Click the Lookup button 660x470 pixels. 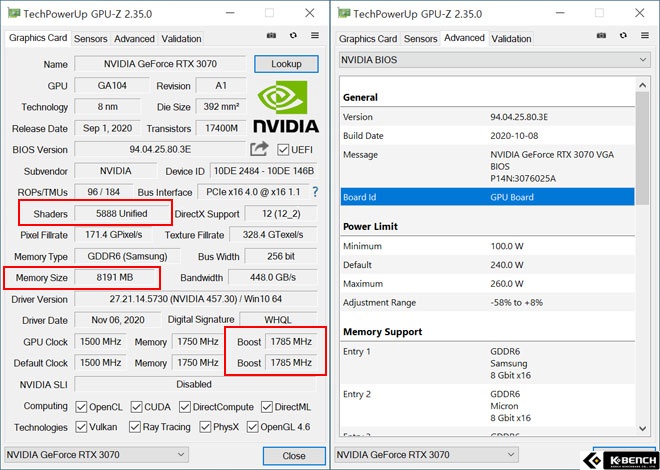pos(286,64)
